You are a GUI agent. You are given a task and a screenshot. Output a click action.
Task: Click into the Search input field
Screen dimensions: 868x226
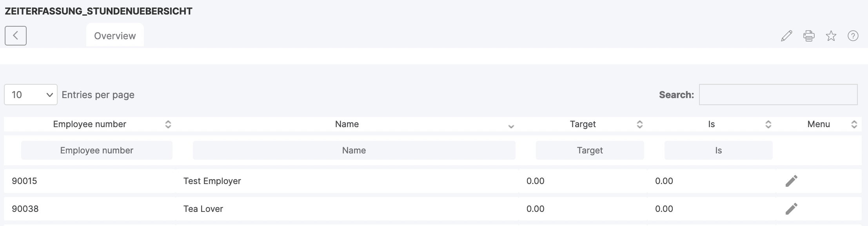tap(778, 95)
